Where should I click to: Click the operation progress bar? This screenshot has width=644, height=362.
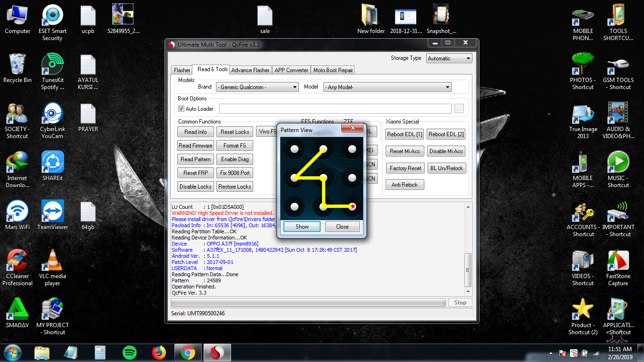coord(308,303)
